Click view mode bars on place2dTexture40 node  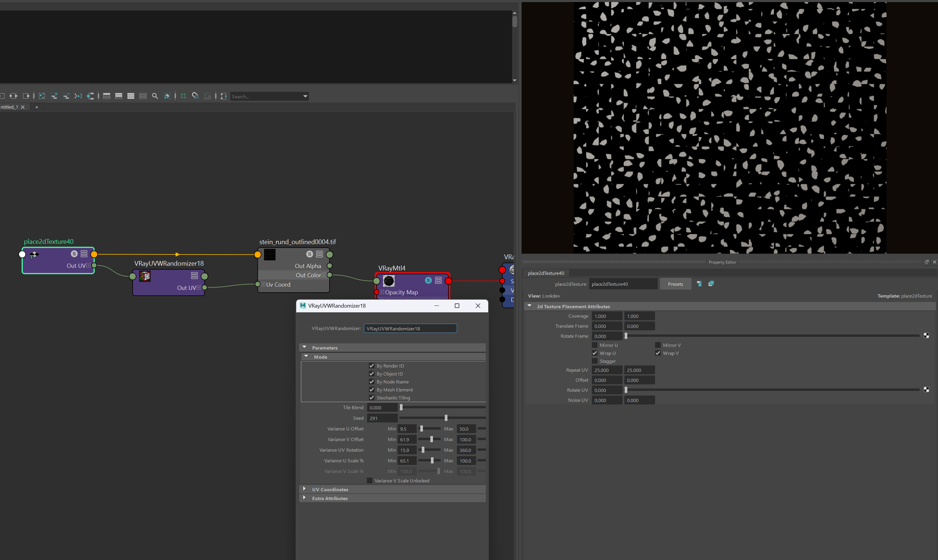click(x=84, y=254)
